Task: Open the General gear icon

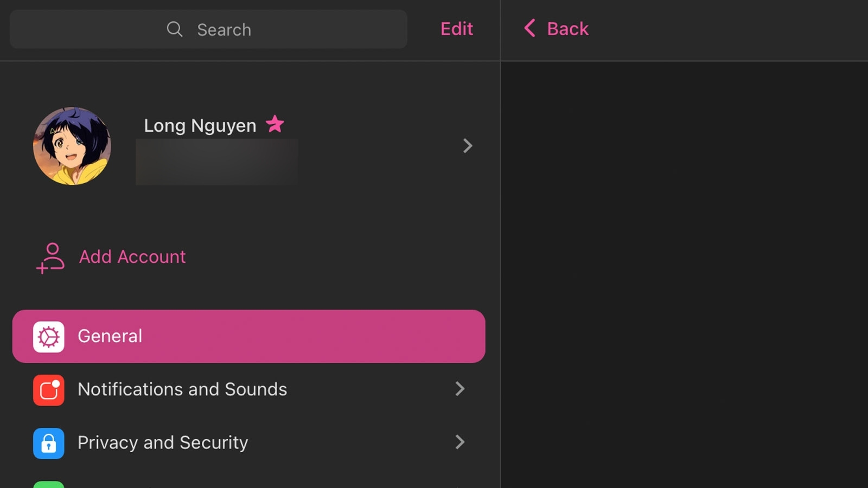Action: tap(49, 337)
